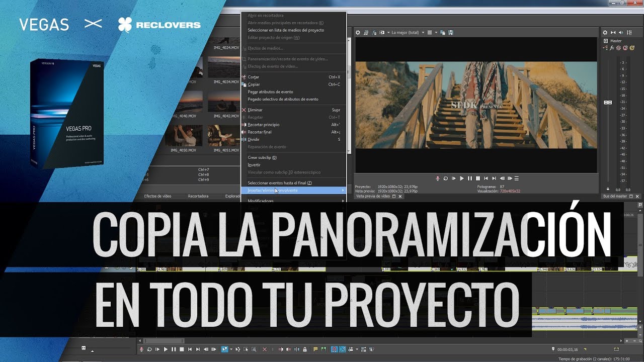The height and width of the screenshot is (362, 644).
Task: Click timecode field 00:00:03,16
Action: 567,349
